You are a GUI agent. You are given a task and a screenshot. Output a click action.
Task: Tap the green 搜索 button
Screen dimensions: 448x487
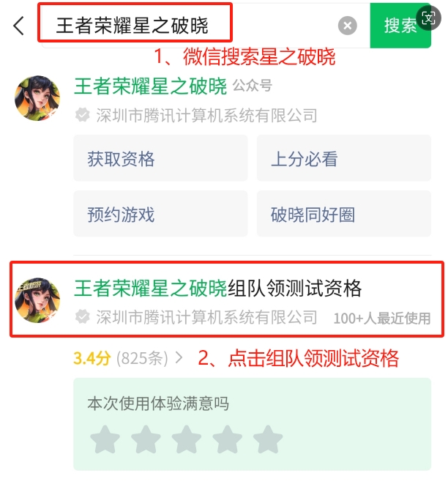(x=400, y=26)
